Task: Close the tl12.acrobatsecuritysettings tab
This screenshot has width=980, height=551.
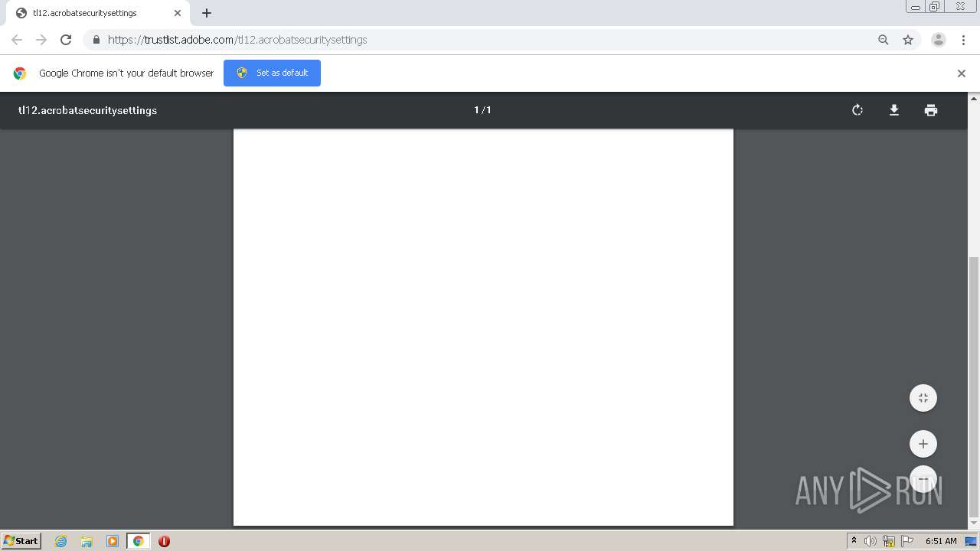Action: coord(178,13)
